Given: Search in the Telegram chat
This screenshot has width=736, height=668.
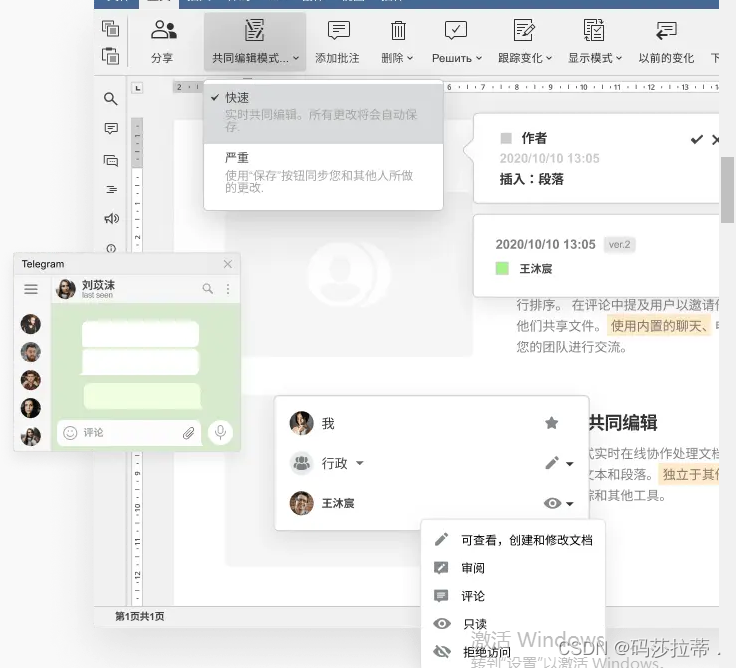Looking at the screenshot, I should click(207, 289).
